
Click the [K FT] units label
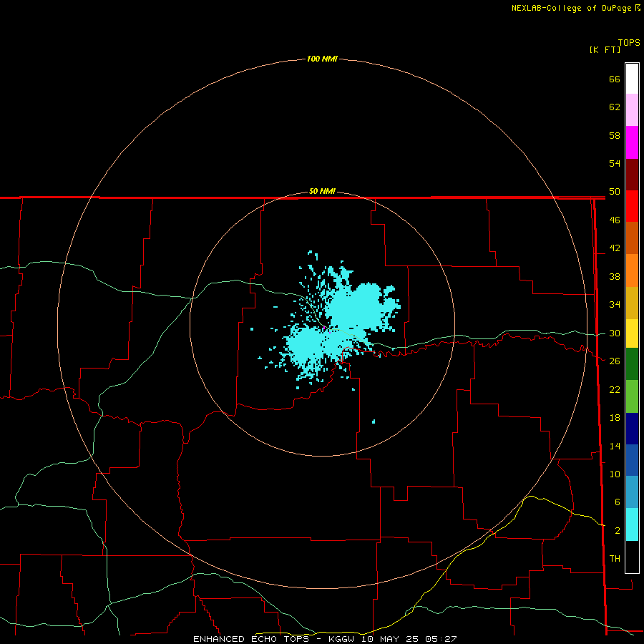point(605,49)
